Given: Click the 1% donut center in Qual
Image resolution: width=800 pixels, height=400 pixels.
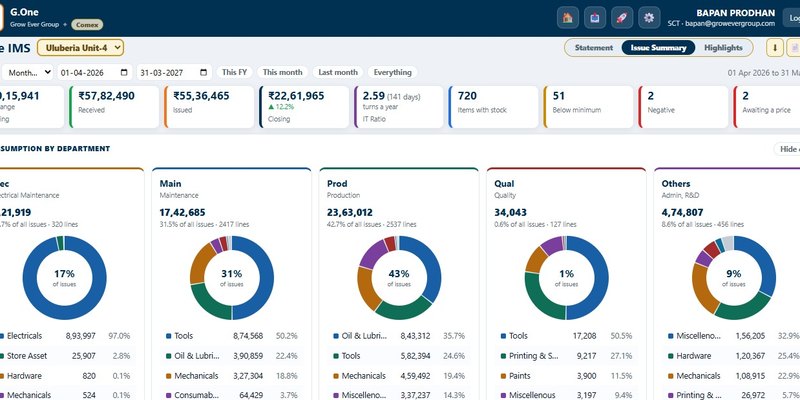Looking at the screenshot, I should [x=566, y=278].
